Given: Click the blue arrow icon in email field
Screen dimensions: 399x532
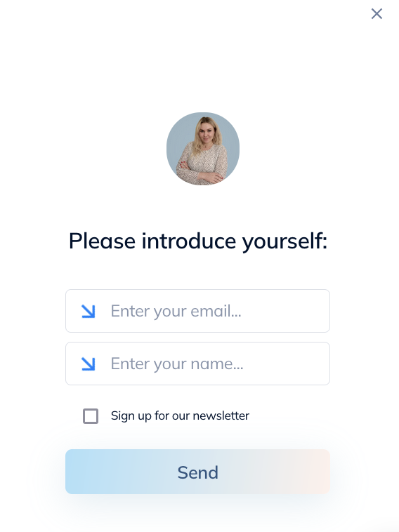Looking at the screenshot, I should pos(89,311).
